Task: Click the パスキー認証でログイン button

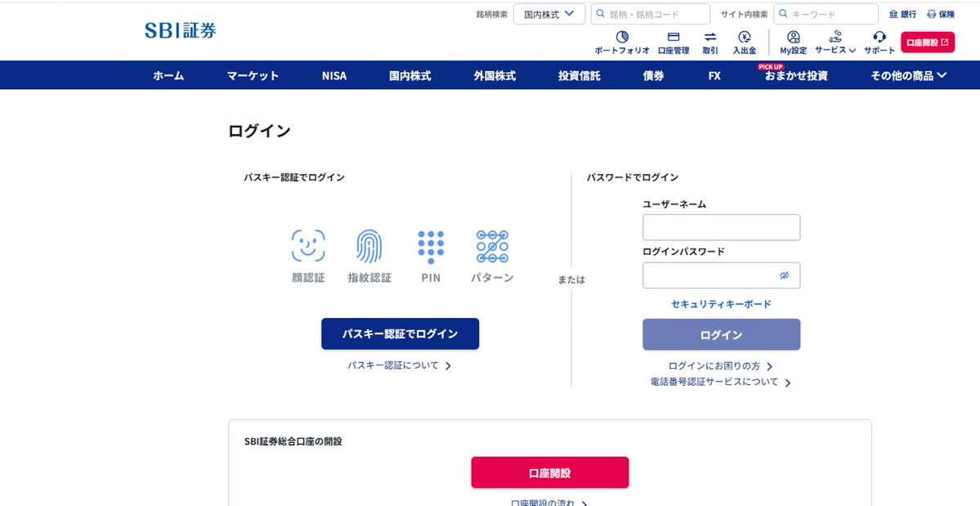Action: pyautogui.click(x=400, y=334)
